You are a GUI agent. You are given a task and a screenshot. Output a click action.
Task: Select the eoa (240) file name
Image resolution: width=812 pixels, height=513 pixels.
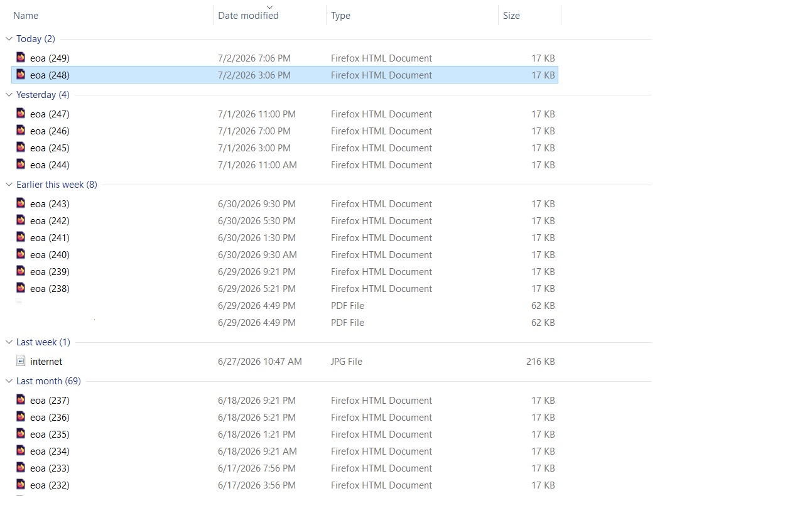point(50,255)
